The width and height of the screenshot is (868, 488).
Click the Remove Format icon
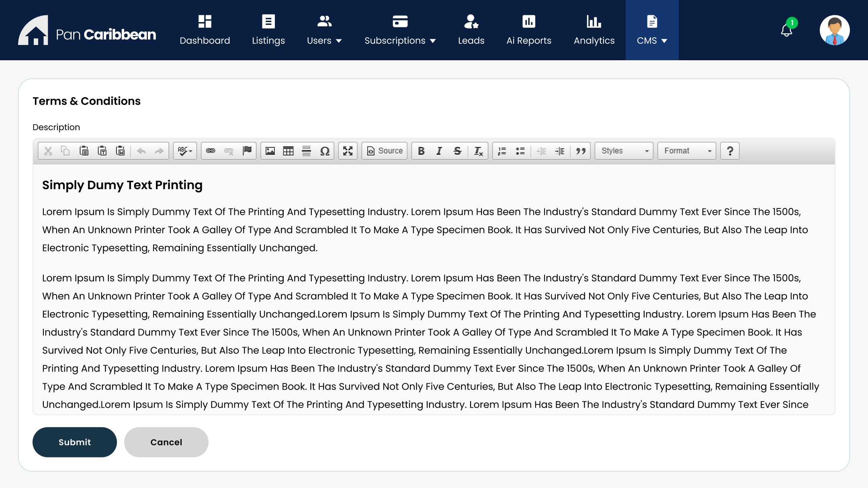tap(478, 151)
